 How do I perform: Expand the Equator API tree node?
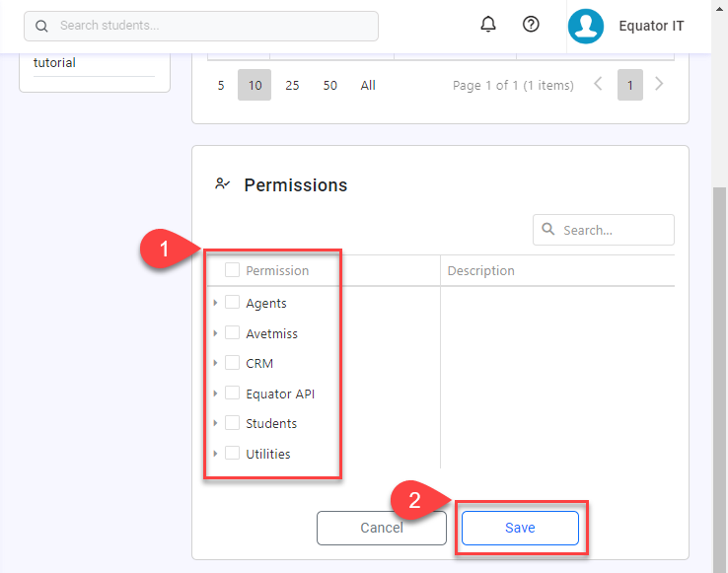pos(215,394)
